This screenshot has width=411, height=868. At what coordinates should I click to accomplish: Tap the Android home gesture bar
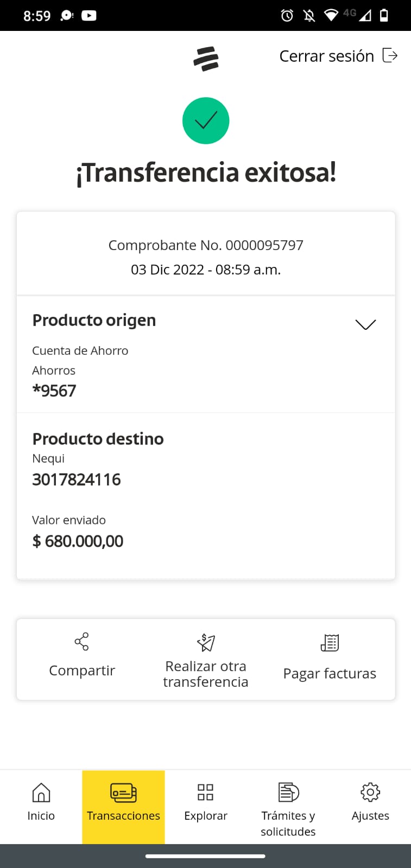[x=205, y=856]
